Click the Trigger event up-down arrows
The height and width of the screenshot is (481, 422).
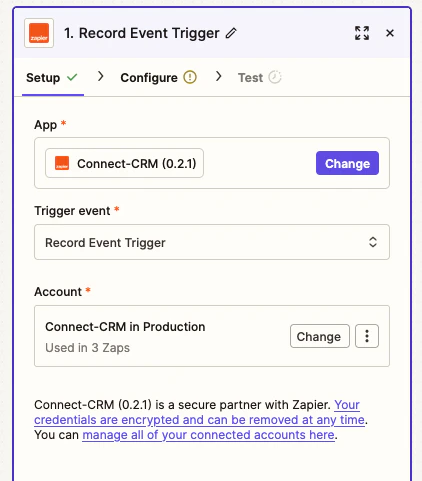(373, 242)
